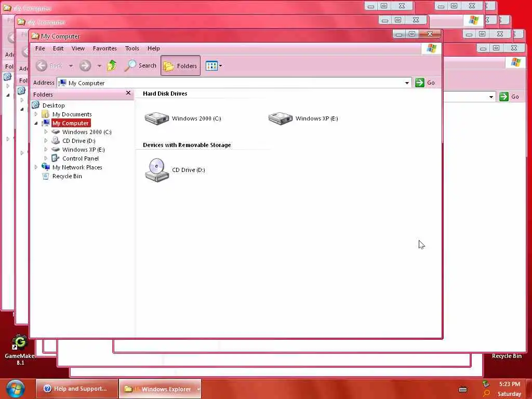Select highlighted My Computer tree item
The image size is (532, 399).
(71, 123)
